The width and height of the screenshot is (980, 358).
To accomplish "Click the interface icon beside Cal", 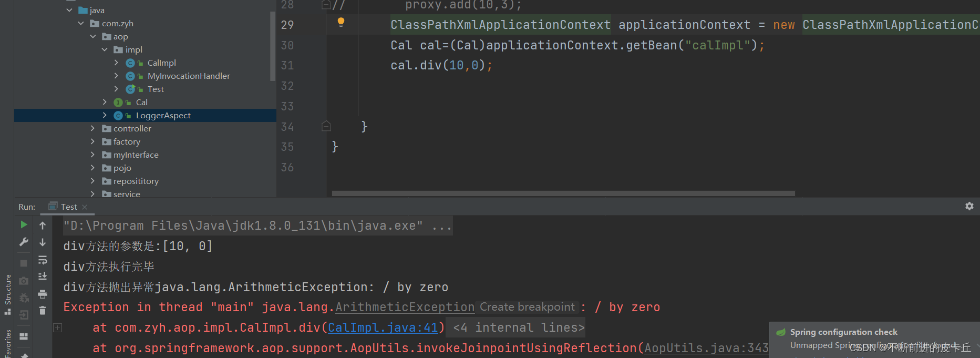I will coord(118,102).
